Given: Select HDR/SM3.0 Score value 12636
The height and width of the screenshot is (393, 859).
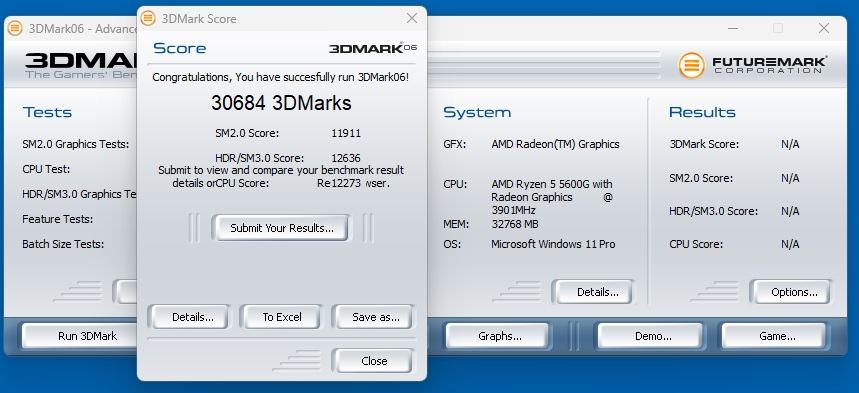Looking at the screenshot, I should [346, 158].
